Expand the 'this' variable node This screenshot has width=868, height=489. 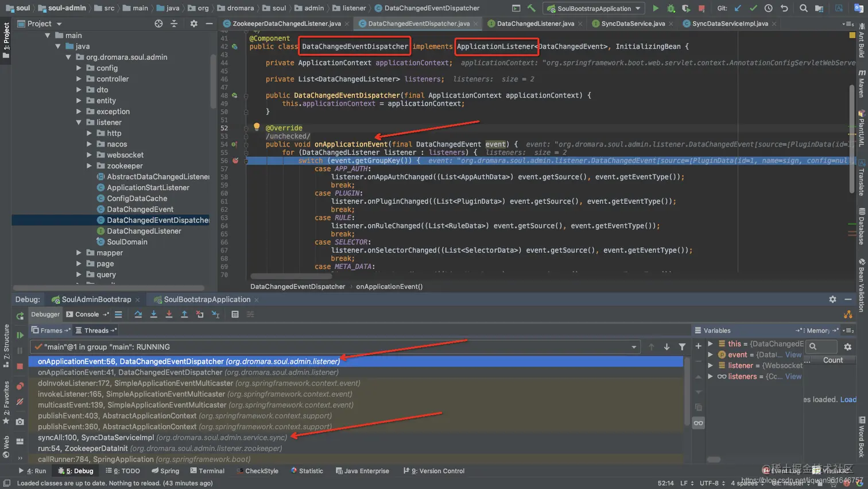(x=711, y=344)
